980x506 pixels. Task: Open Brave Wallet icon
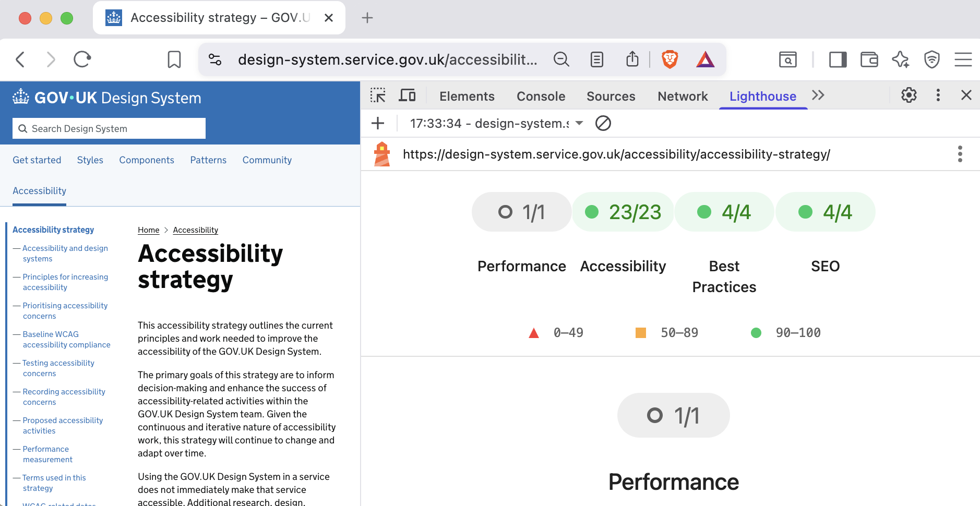[869, 59]
